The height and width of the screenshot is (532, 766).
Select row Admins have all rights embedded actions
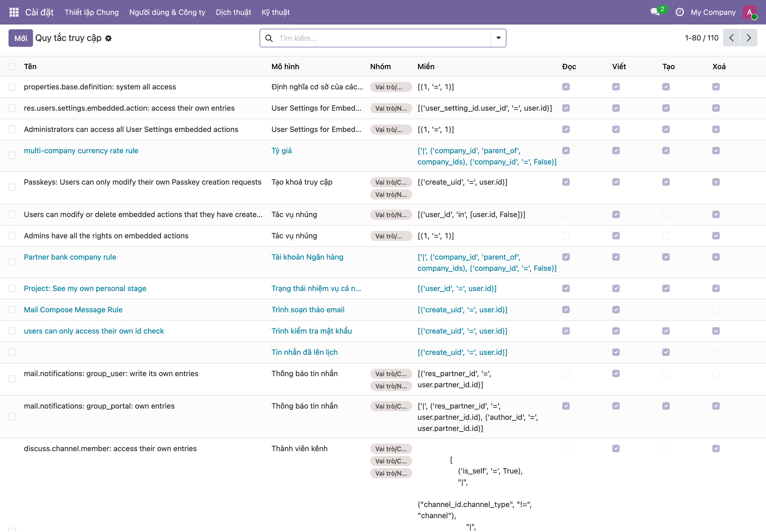[12, 236]
